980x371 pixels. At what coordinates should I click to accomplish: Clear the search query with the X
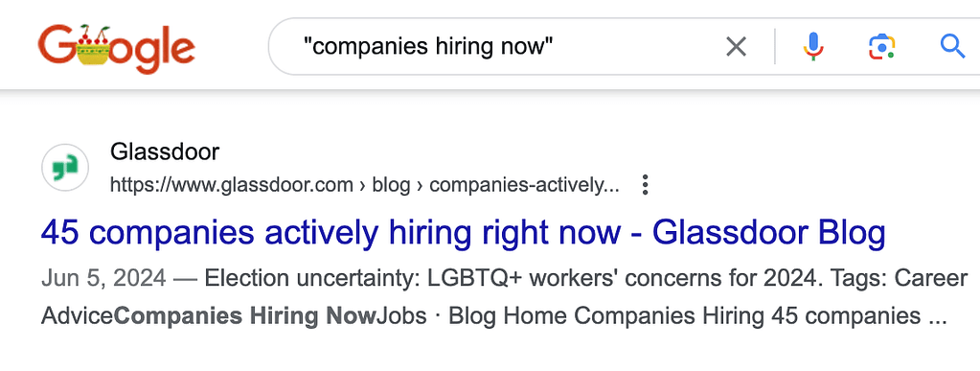coord(736,46)
